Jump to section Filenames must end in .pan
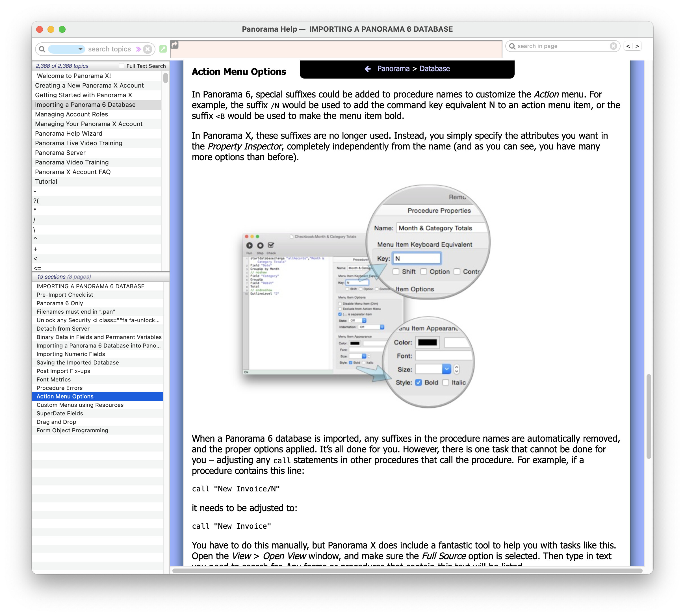Viewport: 685px width, 616px height. (x=98, y=312)
